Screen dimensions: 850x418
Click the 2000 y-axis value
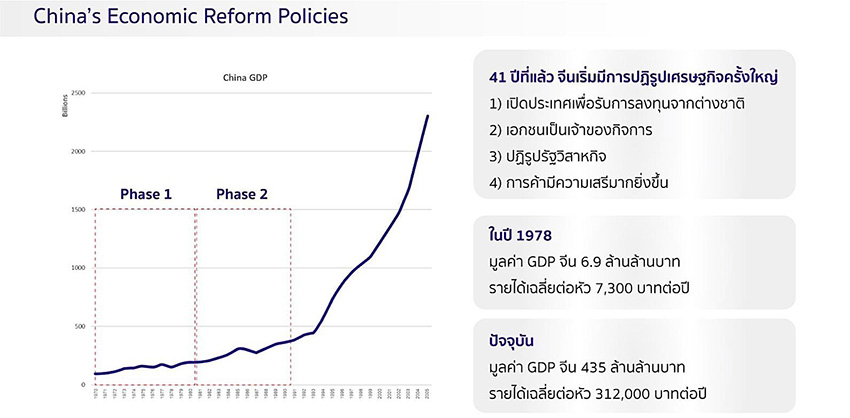[x=79, y=152]
